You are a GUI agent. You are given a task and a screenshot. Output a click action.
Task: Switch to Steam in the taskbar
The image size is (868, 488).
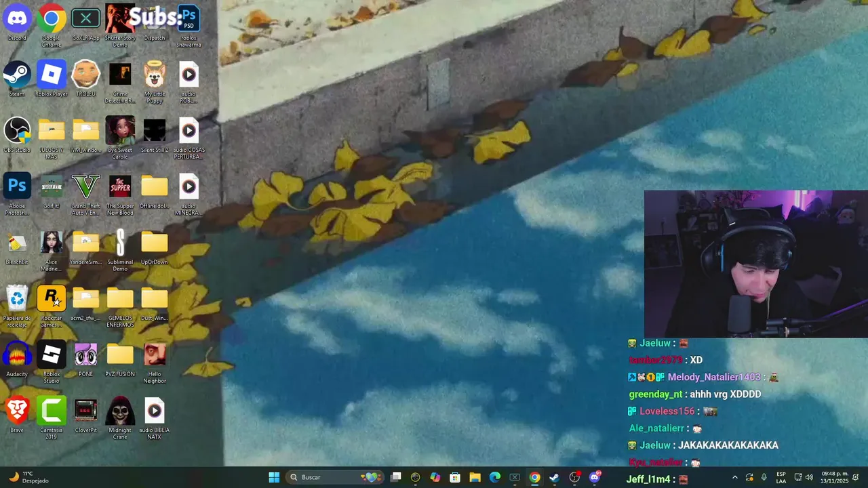pyautogui.click(x=554, y=477)
